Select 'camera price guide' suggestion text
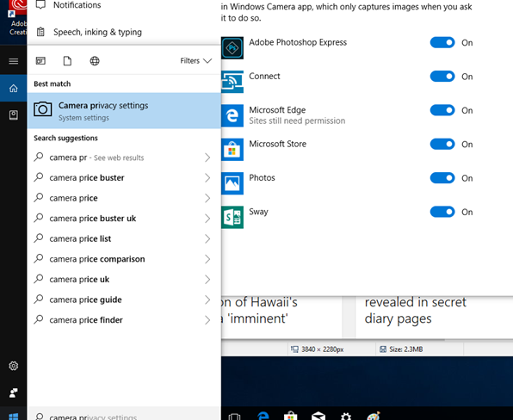 [x=85, y=300]
